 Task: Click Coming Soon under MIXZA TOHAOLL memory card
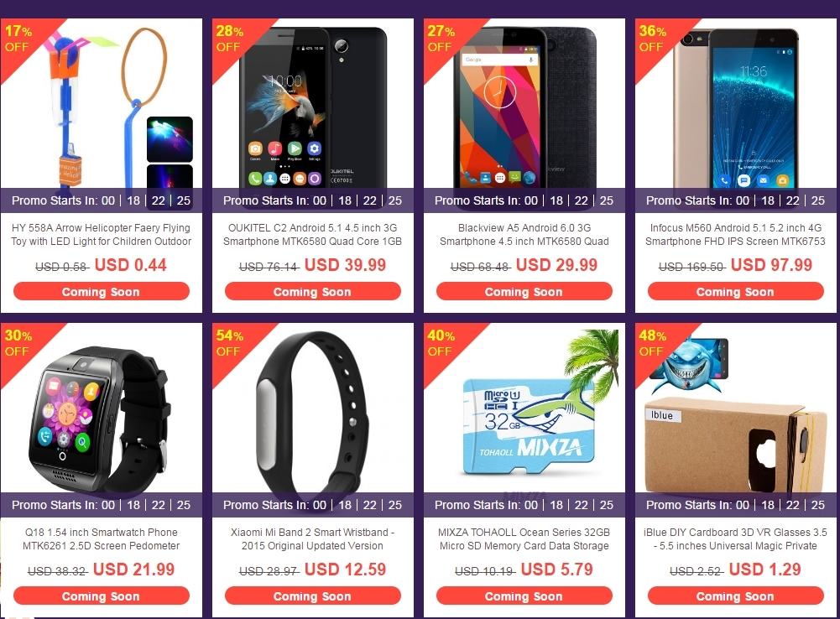pyautogui.click(x=524, y=596)
